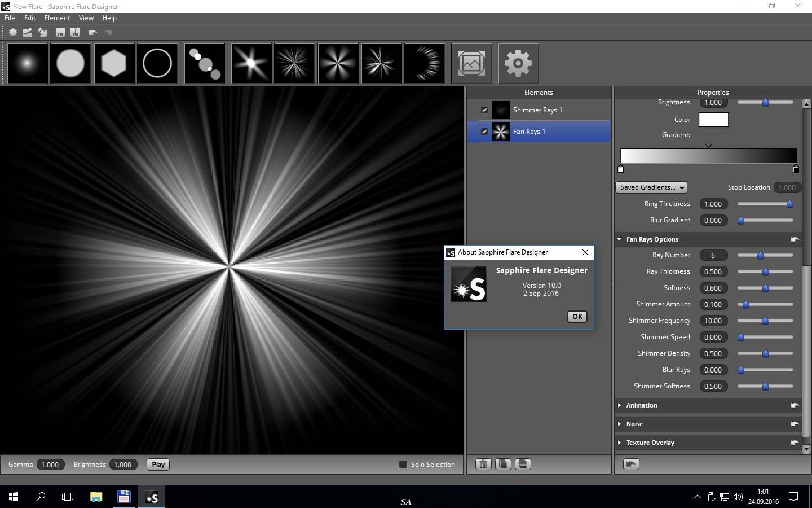Open the Edit menu
The image size is (812, 508).
[30, 18]
